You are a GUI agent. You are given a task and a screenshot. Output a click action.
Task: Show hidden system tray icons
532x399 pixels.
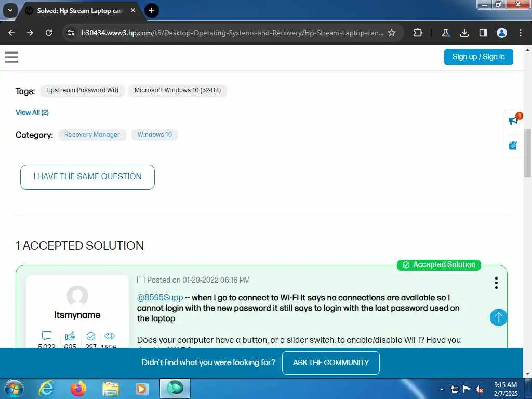coord(442,389)
